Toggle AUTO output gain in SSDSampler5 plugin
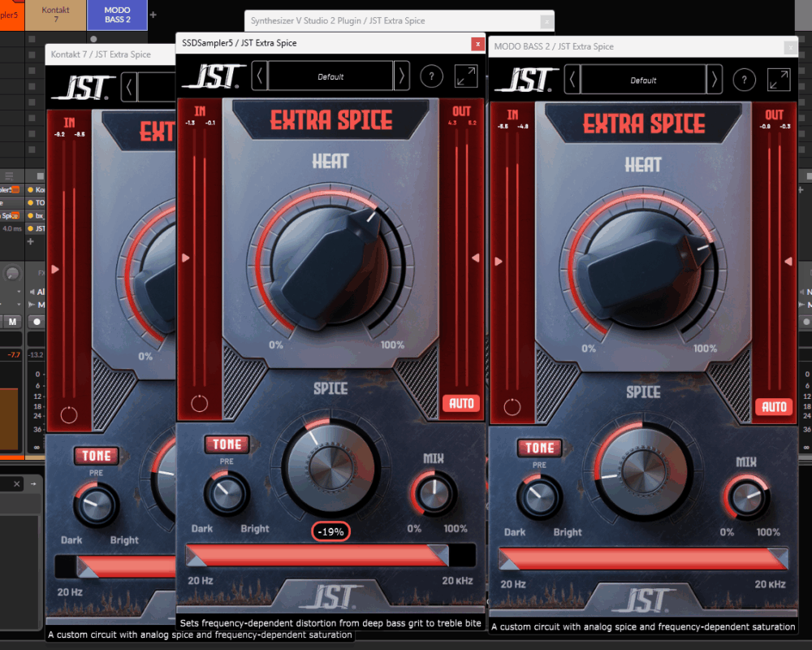The height and width of the screenshot is (650, 812). tap(461, 403)
